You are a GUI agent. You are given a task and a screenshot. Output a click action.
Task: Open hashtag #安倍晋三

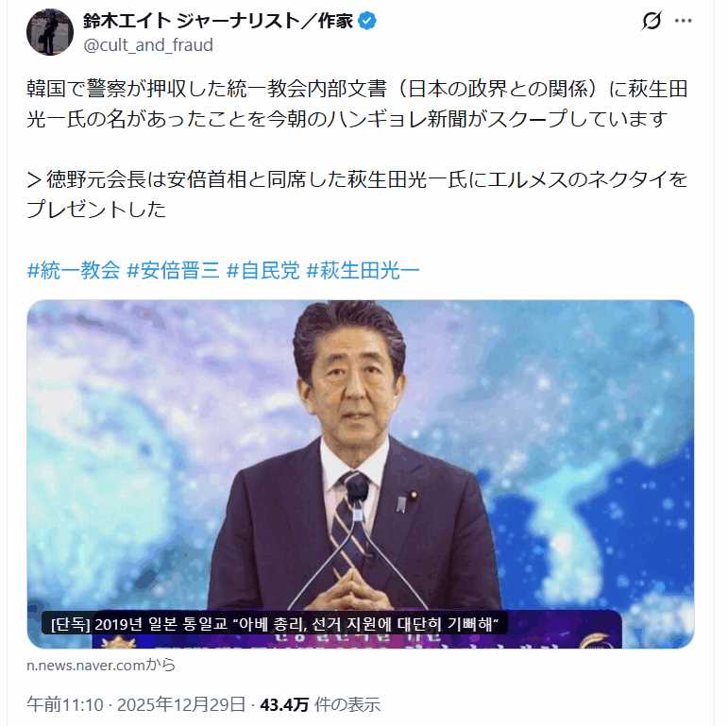tap(173, 270)
